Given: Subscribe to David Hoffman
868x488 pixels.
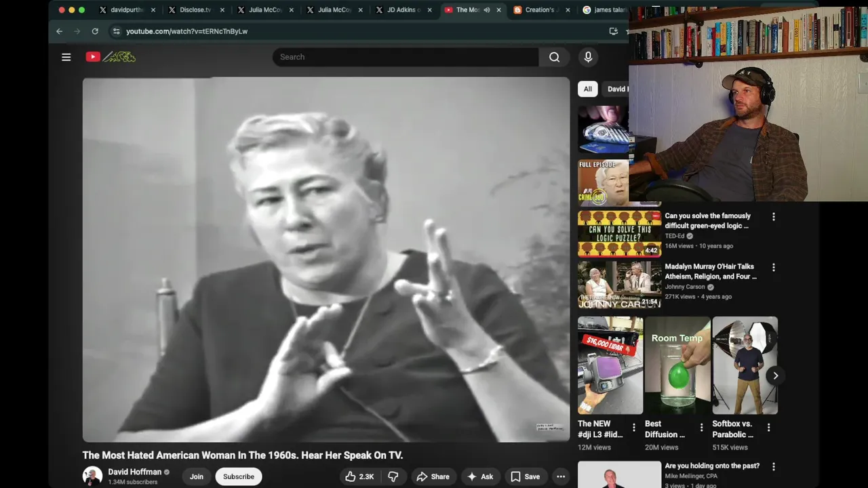Looking at the screenshot, I should tap(239, 476).
